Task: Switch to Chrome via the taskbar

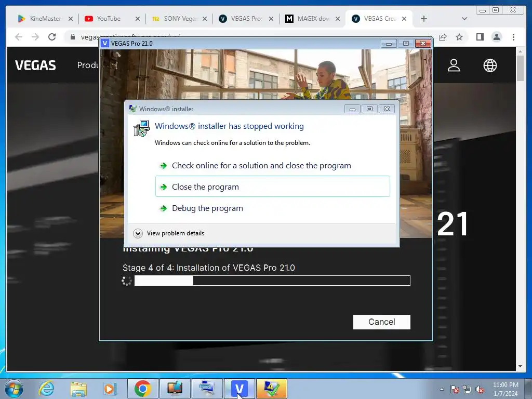Action: coord(143,389)
